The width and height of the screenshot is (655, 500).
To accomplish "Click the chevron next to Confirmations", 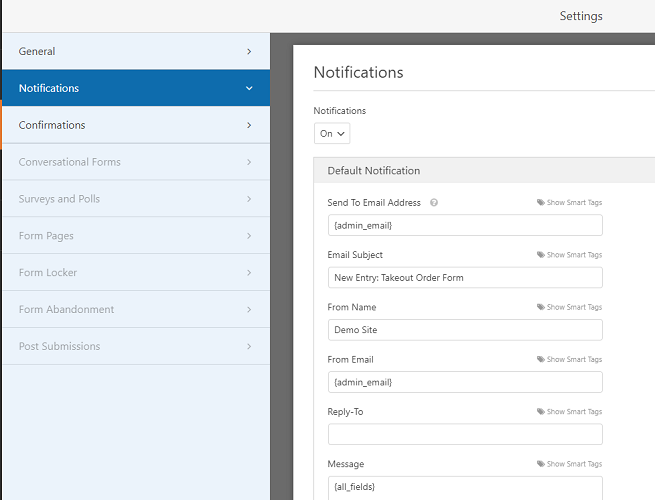I will (249, 125).
